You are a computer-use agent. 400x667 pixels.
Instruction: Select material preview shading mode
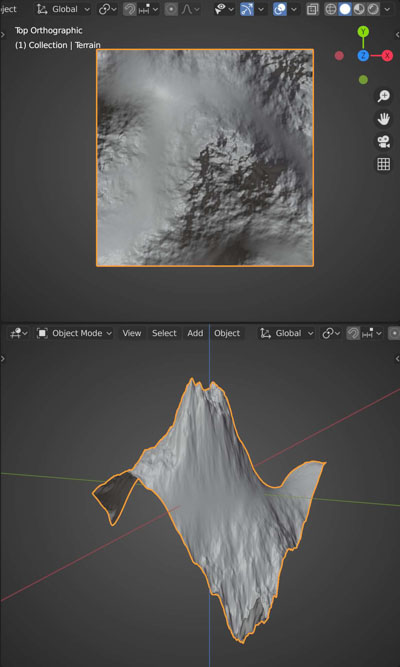pos(359,9)
